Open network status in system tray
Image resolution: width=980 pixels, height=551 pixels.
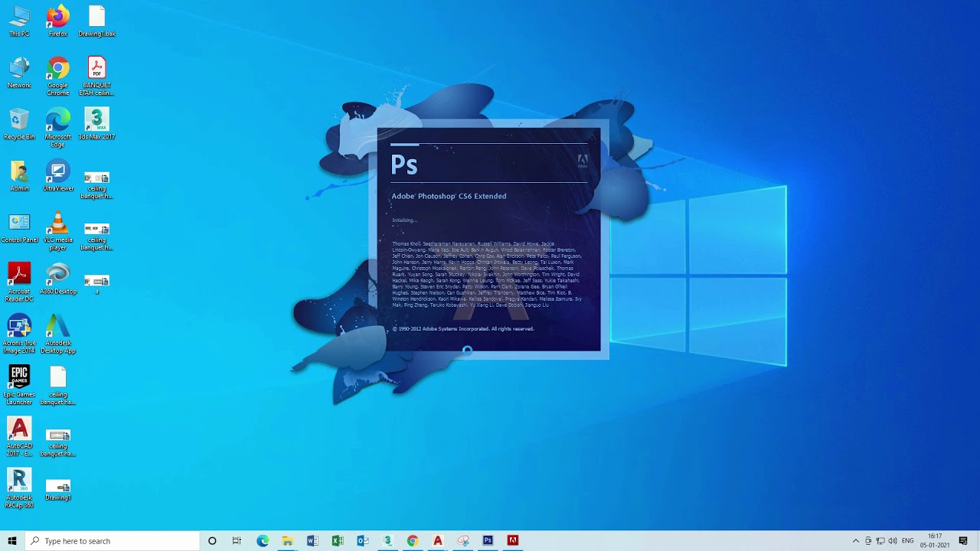[x=880, y=541]
